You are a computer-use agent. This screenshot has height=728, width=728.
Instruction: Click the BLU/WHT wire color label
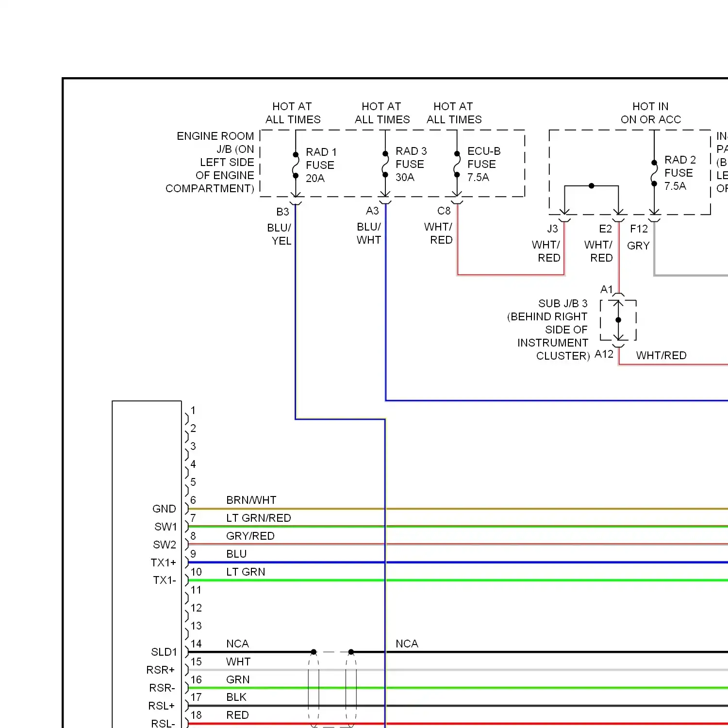(369, 233)
